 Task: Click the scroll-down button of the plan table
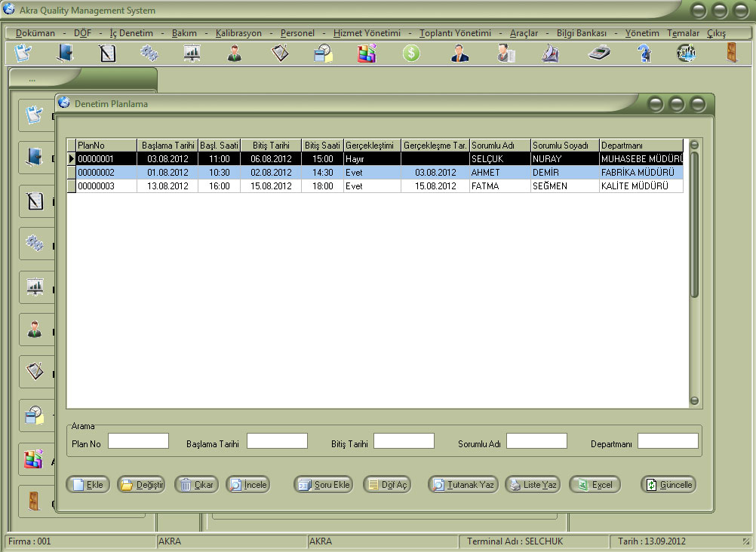(694, 400)
